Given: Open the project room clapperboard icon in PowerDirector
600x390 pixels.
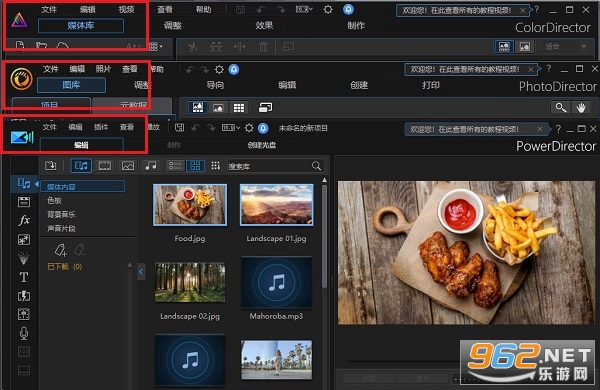Looking at the screenshot, I should [x=24, y=202].
